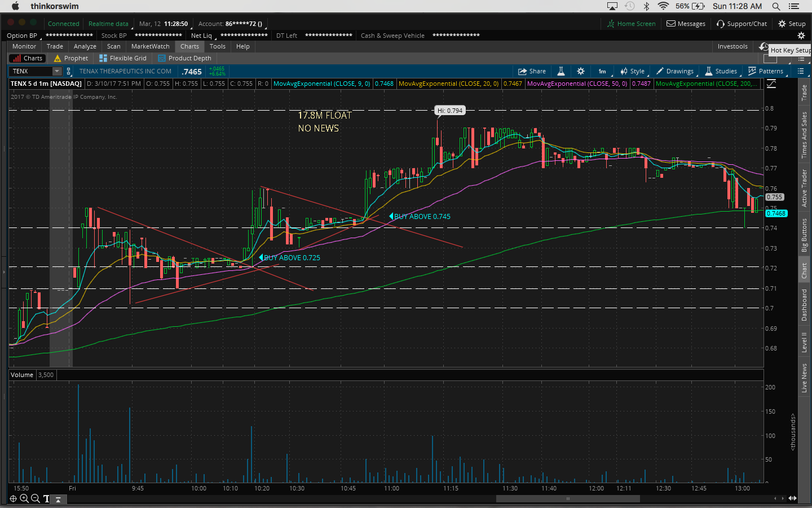Viewport: 812px width, 508px height.
Task: Switch to the Analyze tab
Action: pyautogui.click(x=85, y=46)
